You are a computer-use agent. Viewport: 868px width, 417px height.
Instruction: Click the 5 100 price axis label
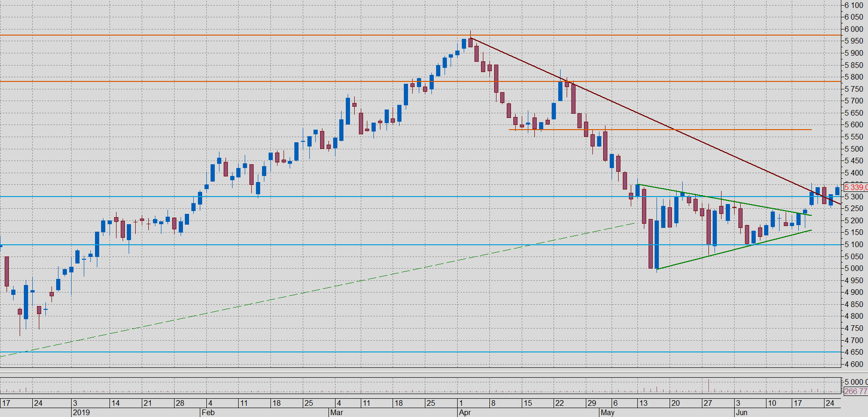[854, 244]
